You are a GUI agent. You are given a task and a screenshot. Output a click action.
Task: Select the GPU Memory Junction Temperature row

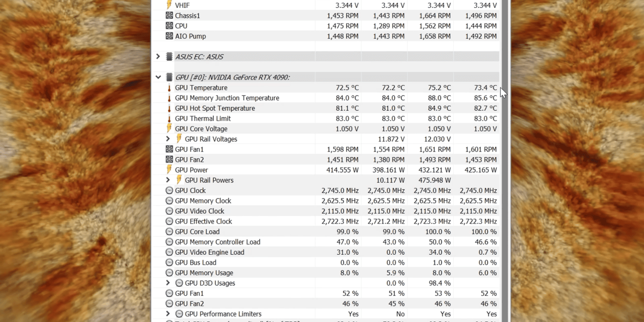[227, 98]
